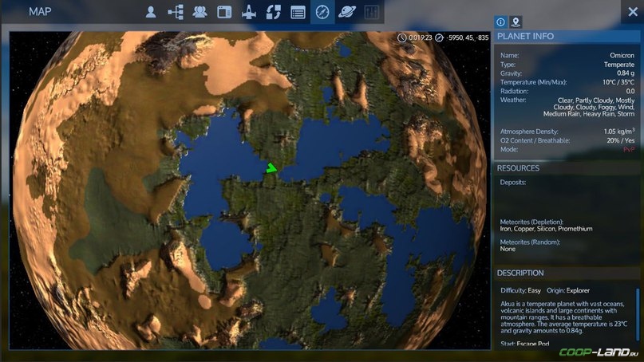Click the gravity value 0.84 g

point(626,73)
